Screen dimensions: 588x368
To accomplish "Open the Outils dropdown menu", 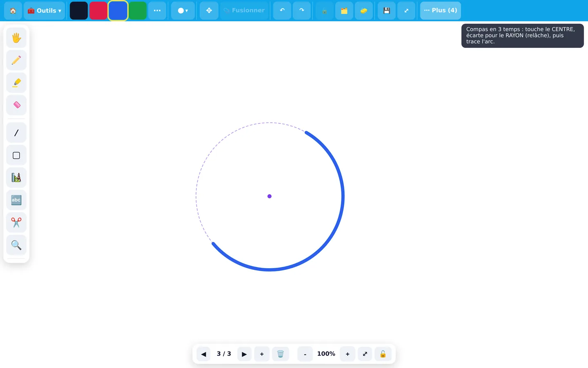I will pyautogui.click(x=45, y=11).
